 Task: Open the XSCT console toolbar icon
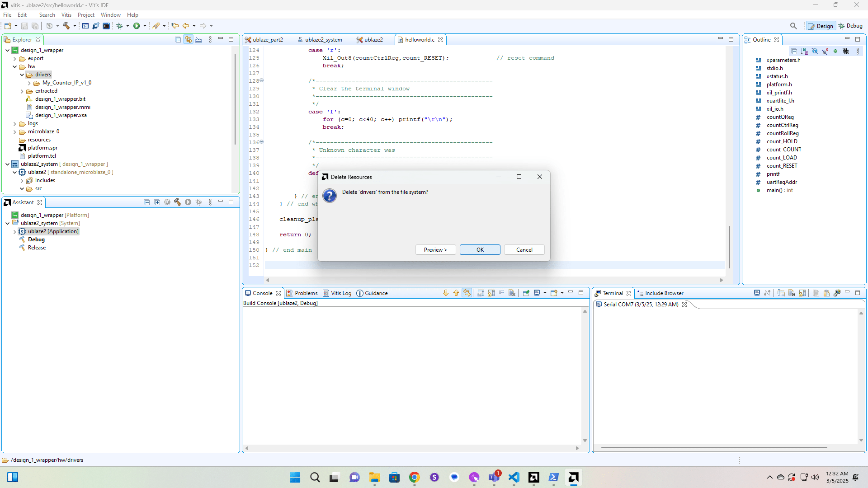pos(106,26)
